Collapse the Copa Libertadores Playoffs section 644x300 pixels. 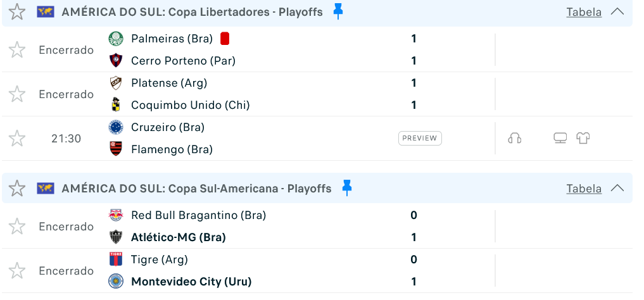pos(617,12)
